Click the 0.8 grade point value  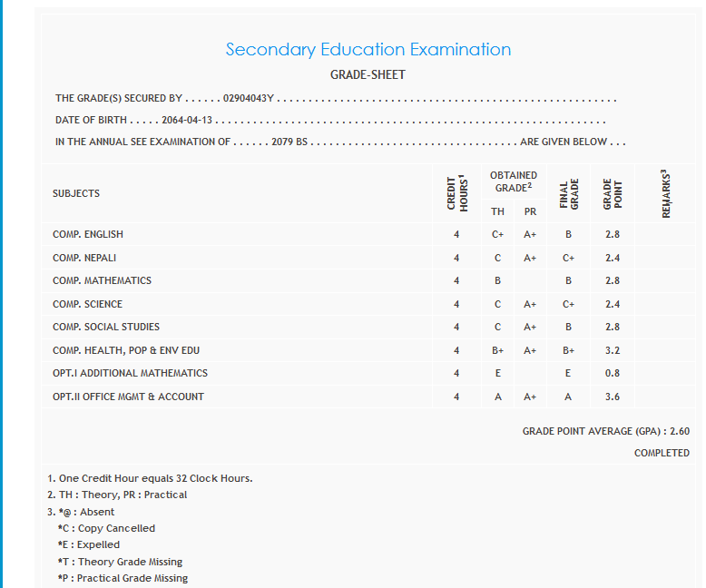click(613, 373)
